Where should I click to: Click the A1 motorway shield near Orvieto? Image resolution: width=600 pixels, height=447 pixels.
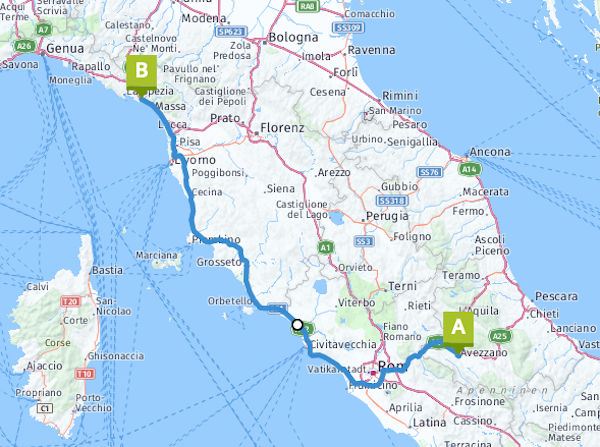tap(325, 248)
